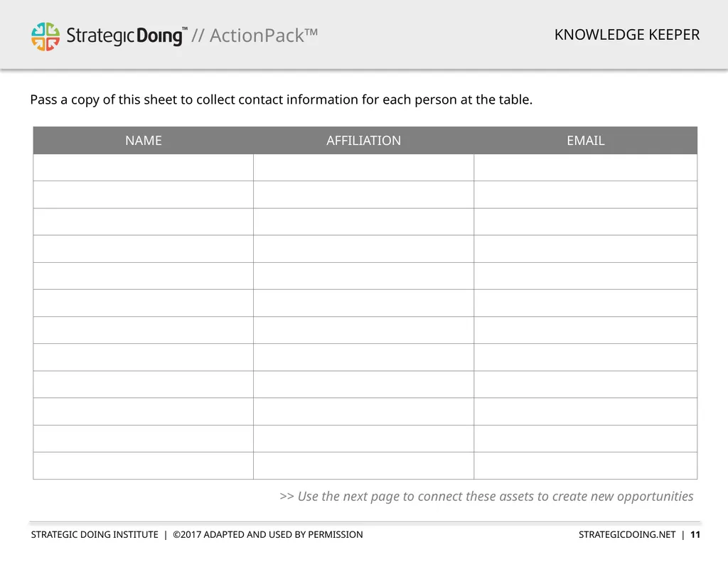The width and height of the screenshot is (728, 562).
Task: Click the Strategic Doing colorful logo icon
Action: coord(45,36)
